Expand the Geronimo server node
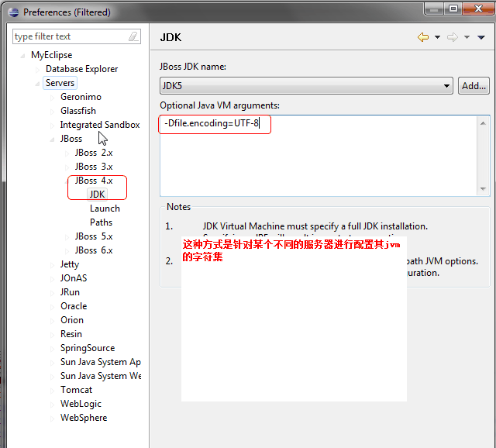 [52, 98]
